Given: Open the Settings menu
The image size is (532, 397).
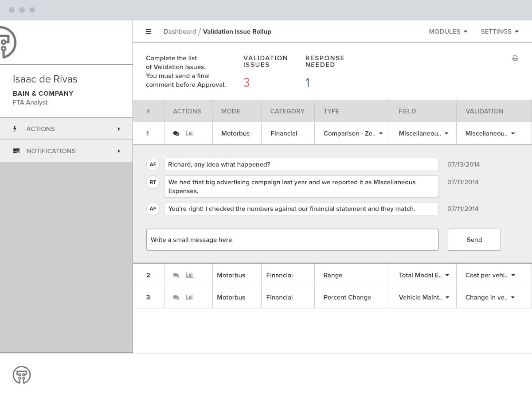Looking at the screenshot, I should click(500, 31).
